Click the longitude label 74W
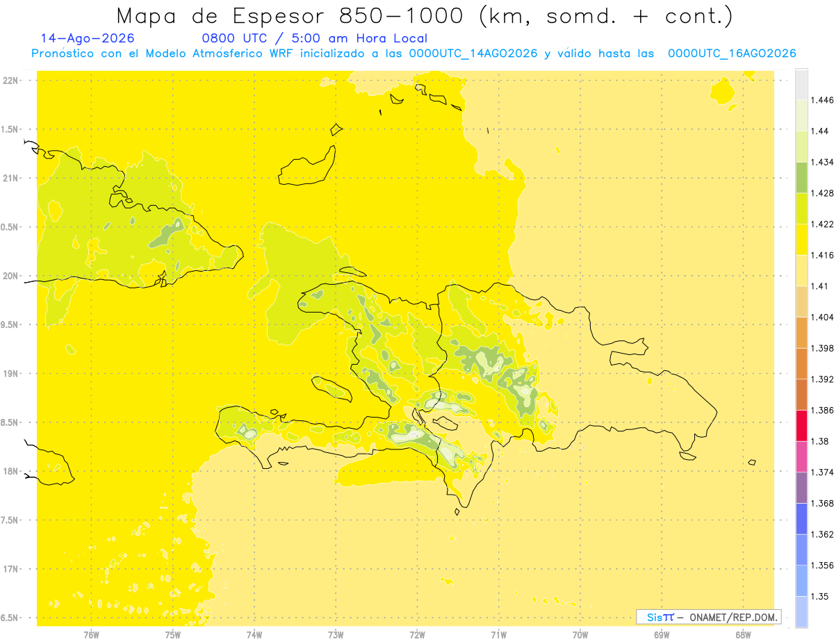The image size is (834, 644). click(x=254, y=635)
